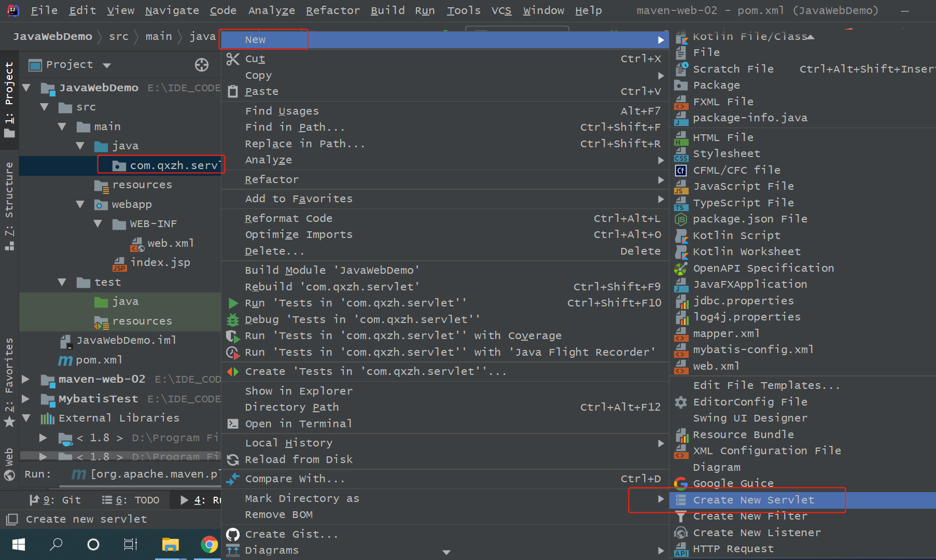Click the Kotlin Script file icon
Screen dimensions: 936x560
(681, 235)
